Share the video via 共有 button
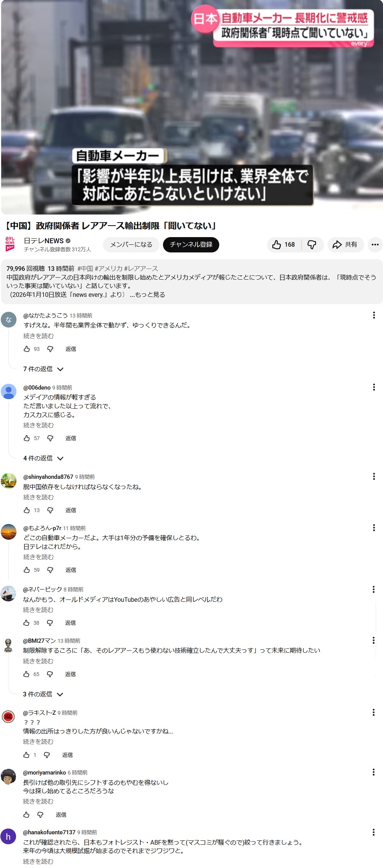The image size is (383, 868). tap(345, 245)
